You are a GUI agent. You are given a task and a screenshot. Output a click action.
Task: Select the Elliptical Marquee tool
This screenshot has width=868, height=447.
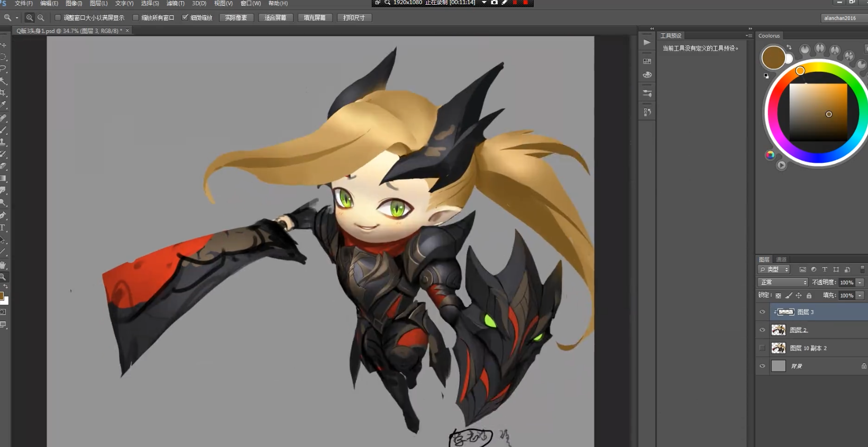coord(3,57)
